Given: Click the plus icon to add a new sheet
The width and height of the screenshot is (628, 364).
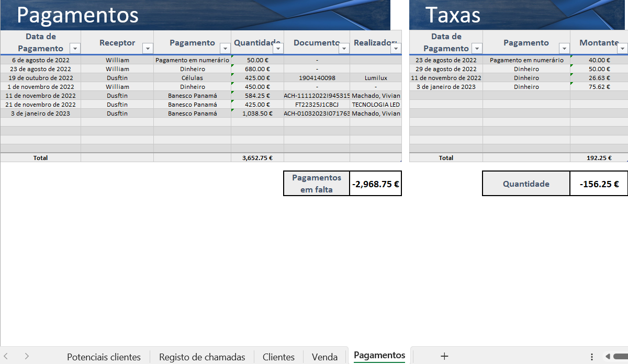Looking at the screenshot, I should pos(444,357).
